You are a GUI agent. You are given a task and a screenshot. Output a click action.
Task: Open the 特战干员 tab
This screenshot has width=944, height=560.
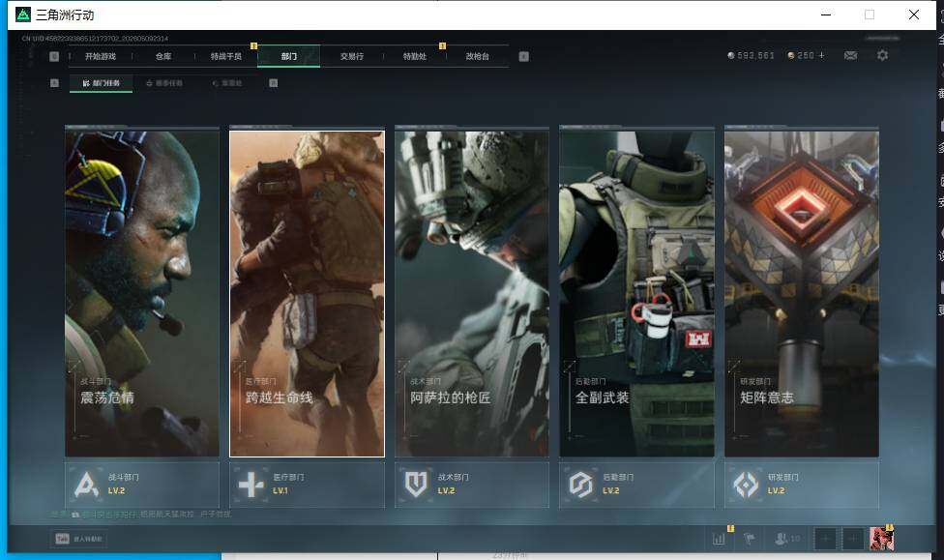tap(225, 56)
